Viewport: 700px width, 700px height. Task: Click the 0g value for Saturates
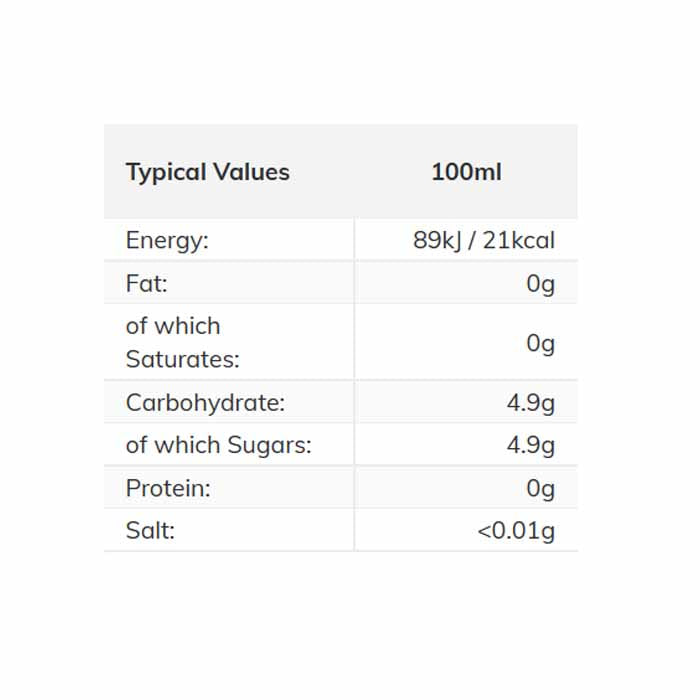coord(540,343)
